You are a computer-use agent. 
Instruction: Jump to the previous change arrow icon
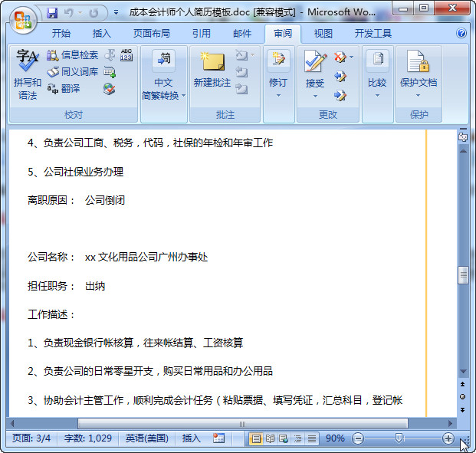(x=340, y=76)
